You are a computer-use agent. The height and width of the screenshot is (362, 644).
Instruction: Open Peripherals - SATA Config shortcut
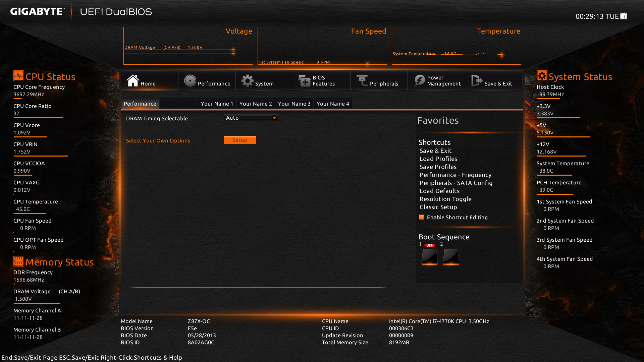(456, 183)
